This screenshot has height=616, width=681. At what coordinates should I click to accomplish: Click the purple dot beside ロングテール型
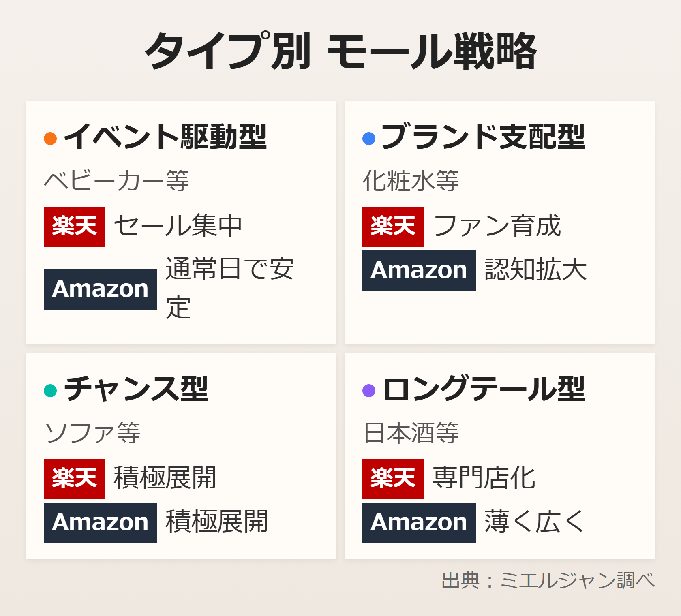369,391
